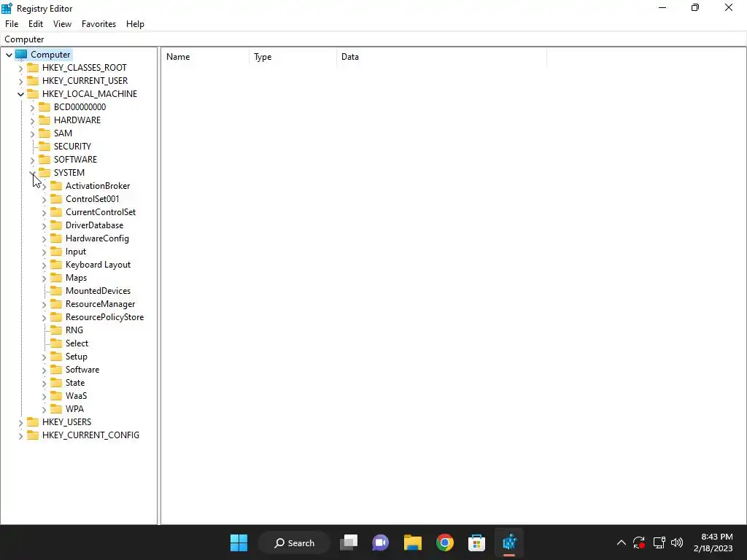
Task: Select the WaaS key
Action: 76,396
